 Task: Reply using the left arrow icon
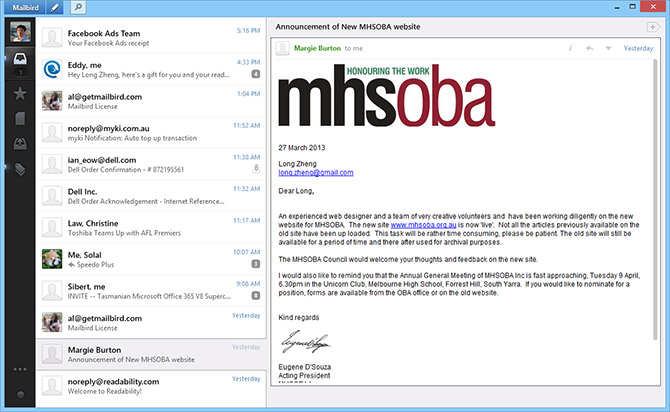pyautogui.click(x=590, y=48)
